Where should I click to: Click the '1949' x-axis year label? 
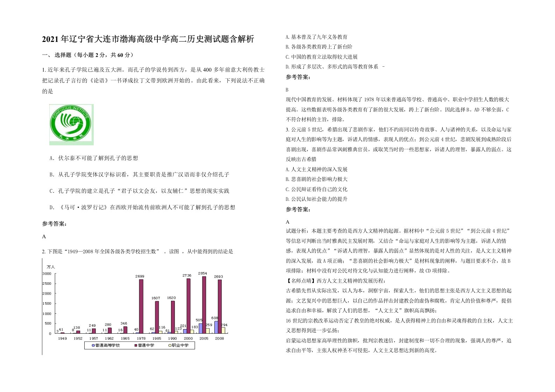(x=62, y=338)
